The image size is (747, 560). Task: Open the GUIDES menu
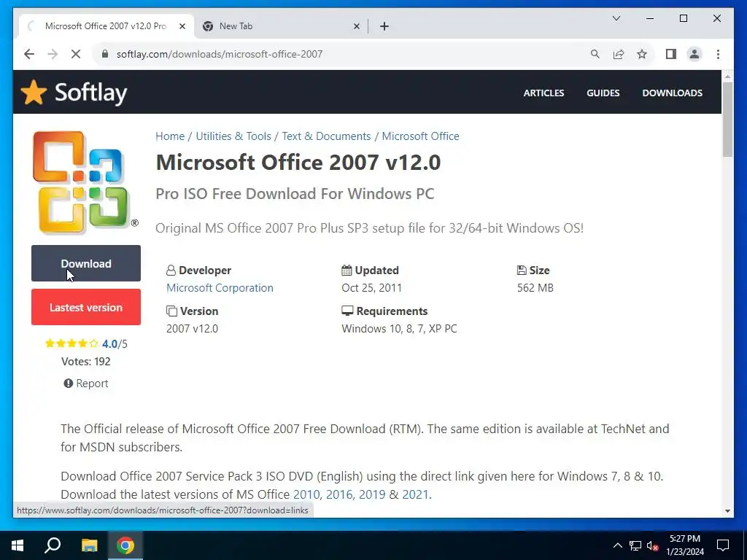603,93
